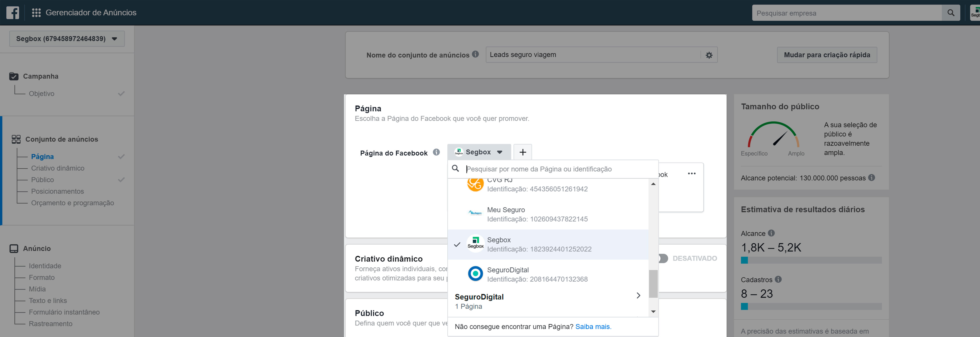
Task: Go to Formulário instantâneo in sidebar
Action: pos(64,312)
